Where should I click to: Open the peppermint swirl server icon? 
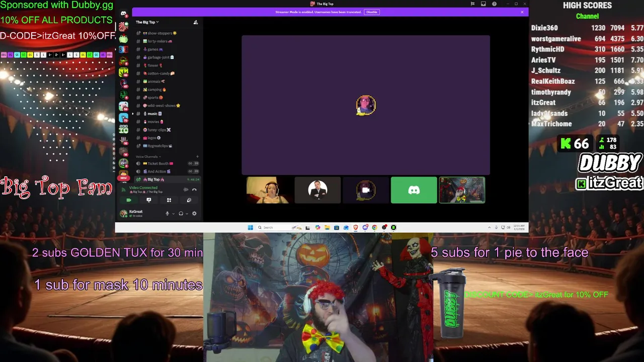point(123,28)
